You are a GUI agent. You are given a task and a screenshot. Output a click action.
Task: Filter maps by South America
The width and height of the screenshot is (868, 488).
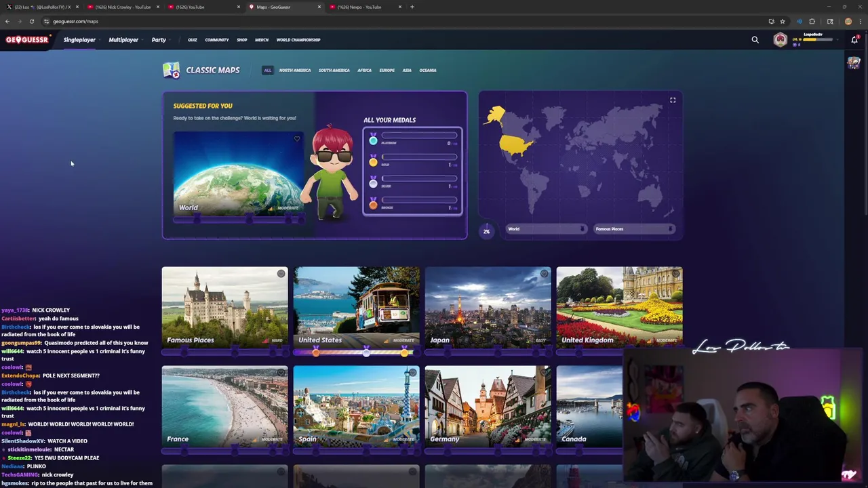coord(334,70)
